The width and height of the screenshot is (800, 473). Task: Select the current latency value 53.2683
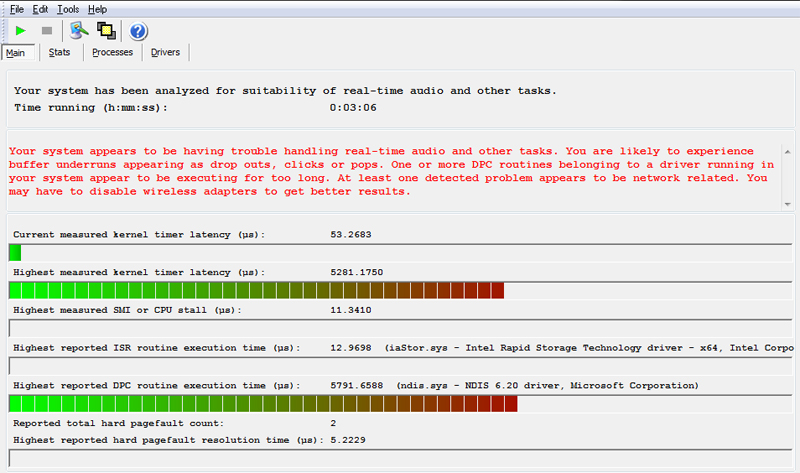[x=351, y=235]
